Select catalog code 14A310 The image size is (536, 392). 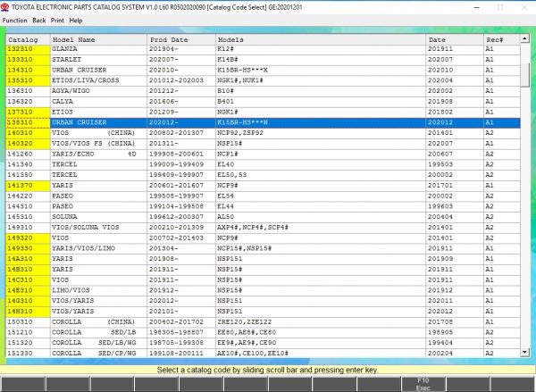coord(28,259)
